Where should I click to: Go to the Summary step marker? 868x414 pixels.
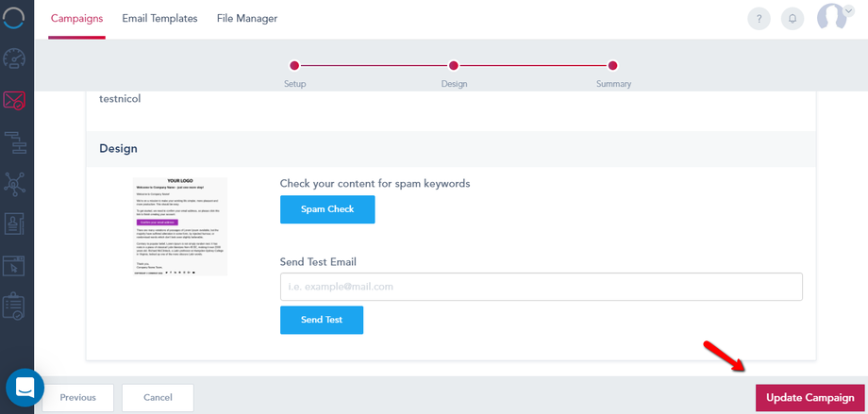click(612, 66)
